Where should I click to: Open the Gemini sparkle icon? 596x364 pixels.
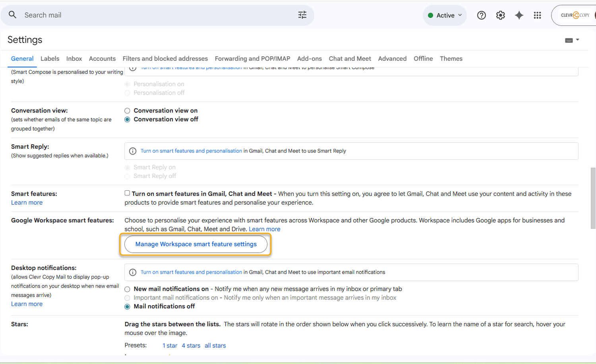click(519, 15)
